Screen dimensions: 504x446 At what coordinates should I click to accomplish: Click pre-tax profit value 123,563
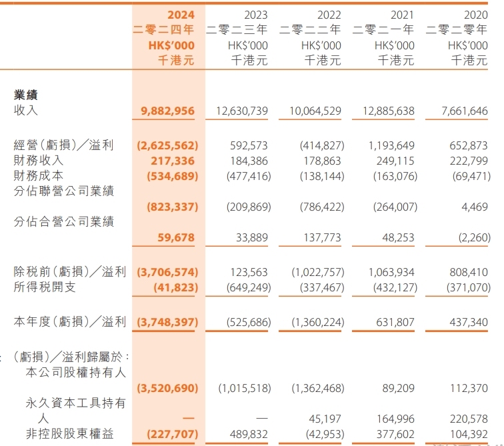click(x=249, y=272)
